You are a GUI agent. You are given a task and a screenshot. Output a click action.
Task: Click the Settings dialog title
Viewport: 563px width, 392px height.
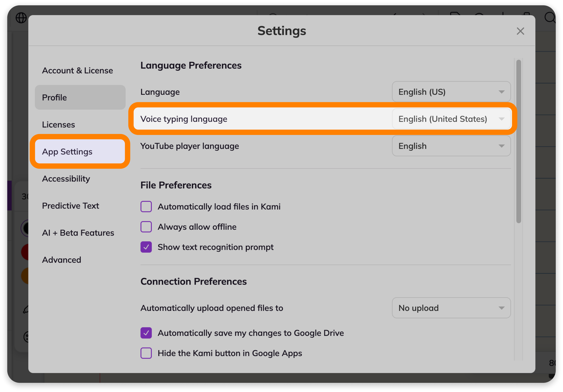282,31
